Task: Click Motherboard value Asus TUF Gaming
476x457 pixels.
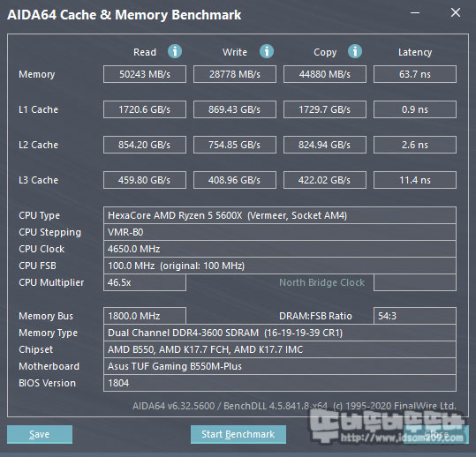Action: (280, 366)
